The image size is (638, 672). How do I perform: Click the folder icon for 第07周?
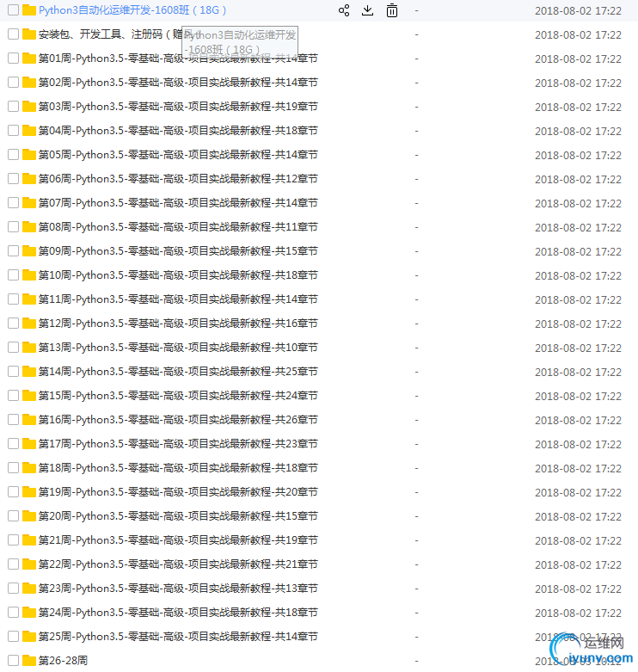coord(29,203)
